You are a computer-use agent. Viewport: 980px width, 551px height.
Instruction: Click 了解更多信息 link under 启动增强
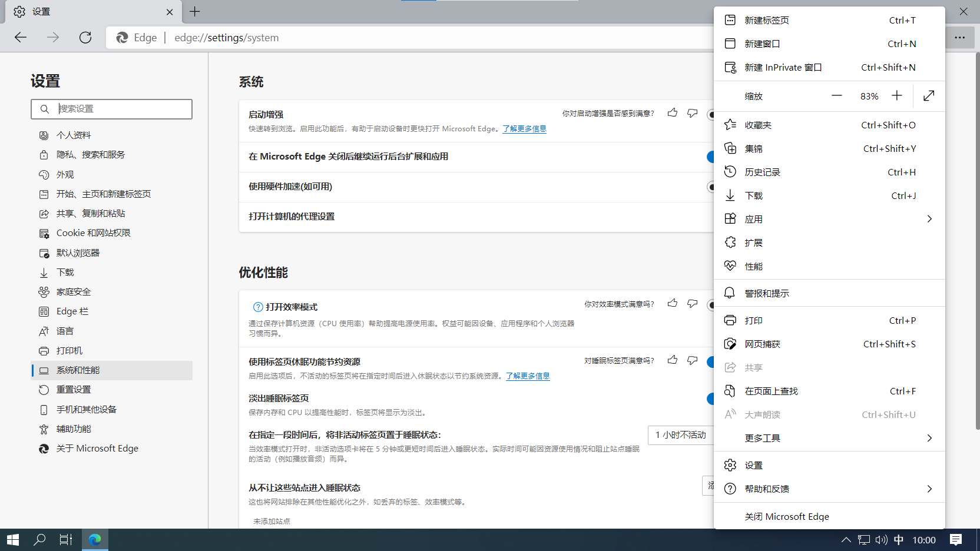coord(524,129)
